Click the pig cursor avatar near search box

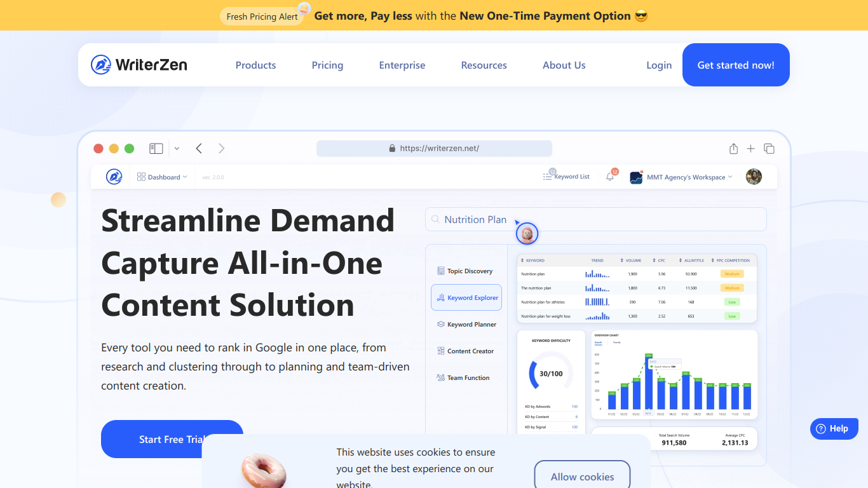pyautogui.click(x=527, y=234)
